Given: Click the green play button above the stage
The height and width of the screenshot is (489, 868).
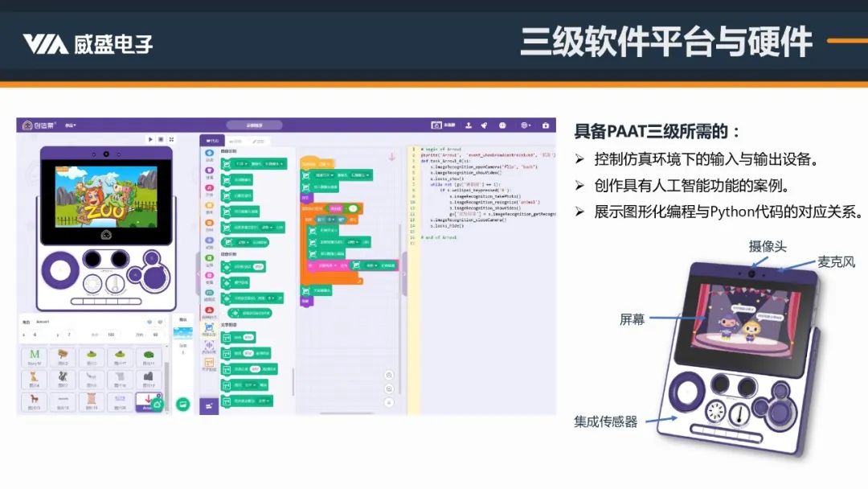Looking at the screenshot, I should pos(149,139).
